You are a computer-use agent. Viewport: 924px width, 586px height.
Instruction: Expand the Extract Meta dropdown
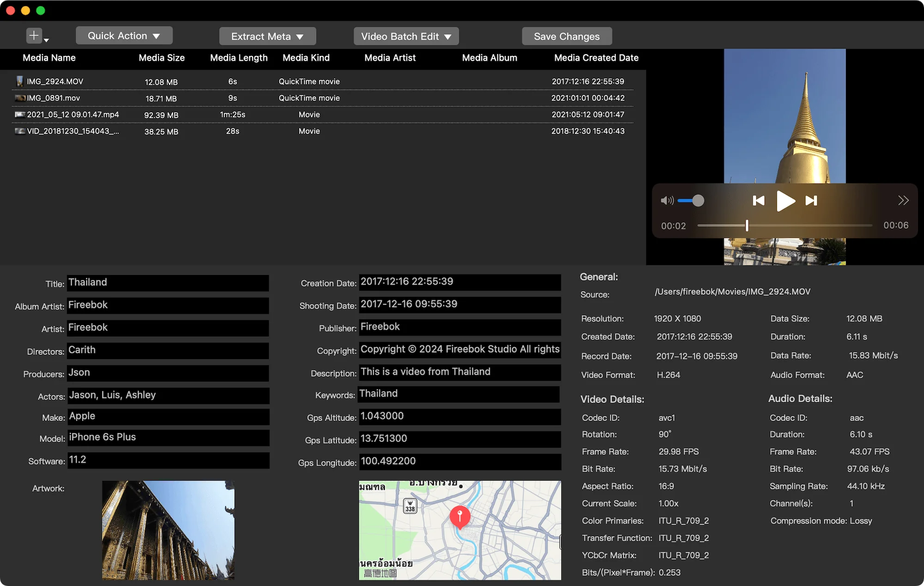click(267, 36)
